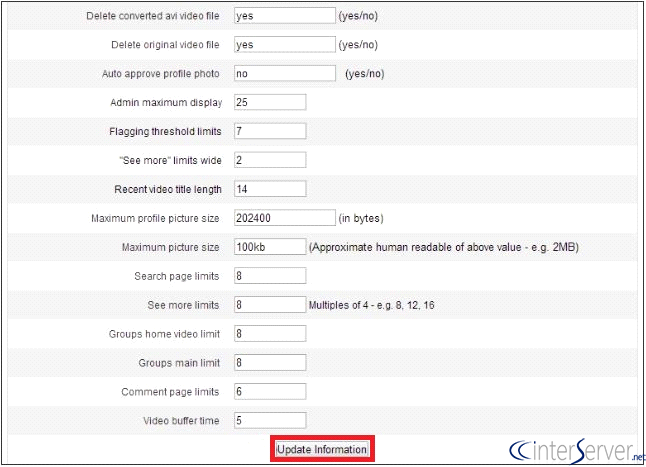The width and height of the screenshot is (646, 467).
Task: Click the "(in bytes)" hint text
Action: pyautogui.click(x=361, y=218)
